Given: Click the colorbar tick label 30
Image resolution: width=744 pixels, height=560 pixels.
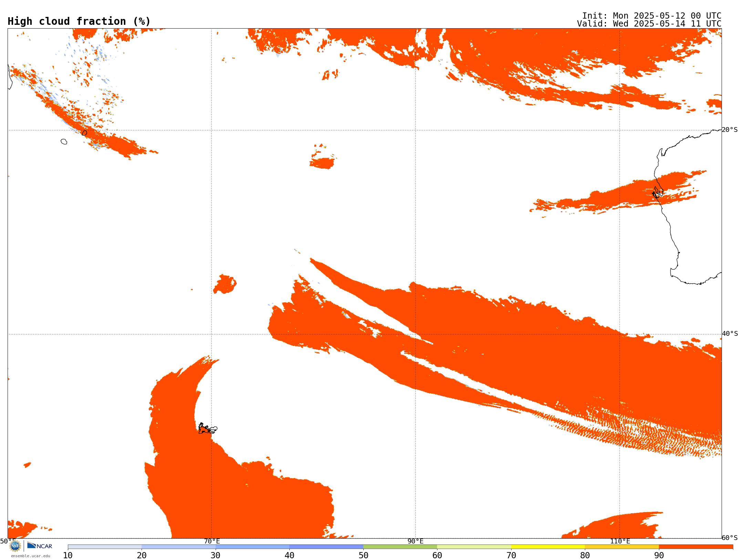Looking at the screenshot, I should point(216,556).
